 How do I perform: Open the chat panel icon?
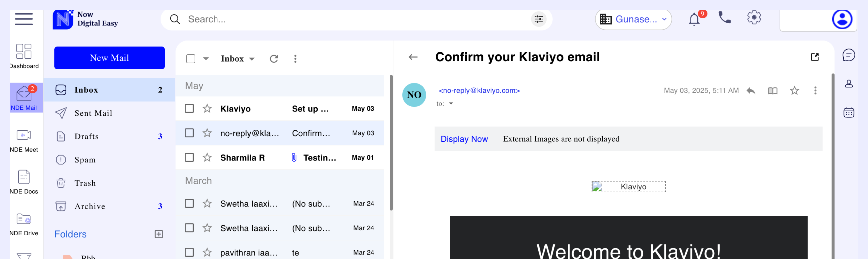tap(849, 55)
